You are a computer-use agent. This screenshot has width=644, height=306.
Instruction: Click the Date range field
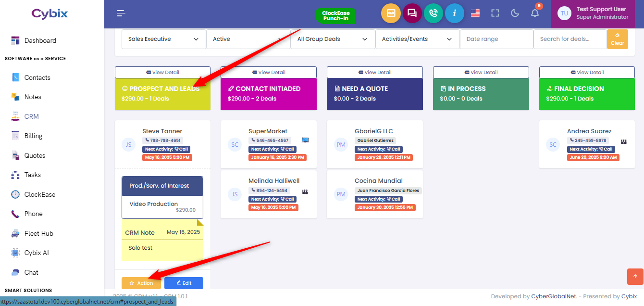pyautogui.click(x=496, y=39)
